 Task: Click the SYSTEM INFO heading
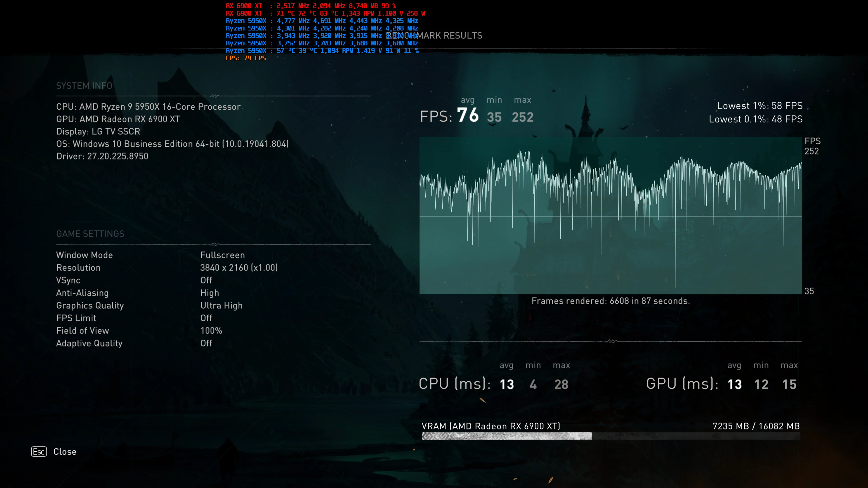84,86
